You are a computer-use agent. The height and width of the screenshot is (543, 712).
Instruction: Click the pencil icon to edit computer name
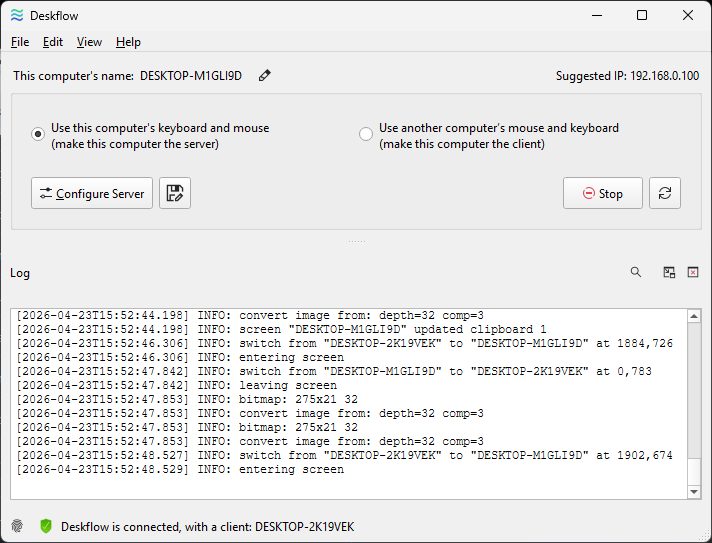click(265, 75)
